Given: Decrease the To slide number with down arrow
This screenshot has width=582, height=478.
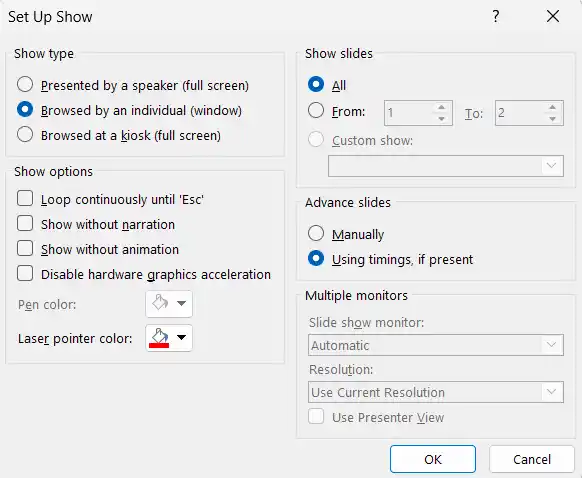Looking at the screenshot, I should (552, 119).
